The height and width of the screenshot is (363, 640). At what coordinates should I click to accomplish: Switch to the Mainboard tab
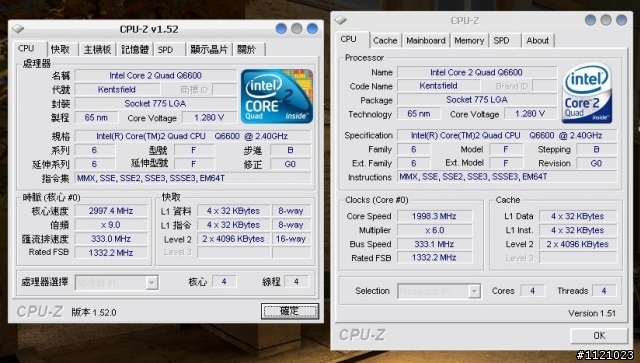[x=426, y=40]
